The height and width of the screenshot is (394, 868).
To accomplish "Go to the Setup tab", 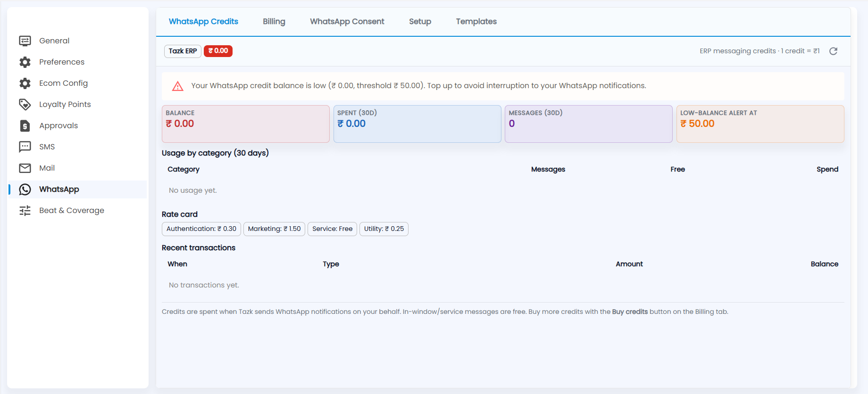I will click(420, 22).
